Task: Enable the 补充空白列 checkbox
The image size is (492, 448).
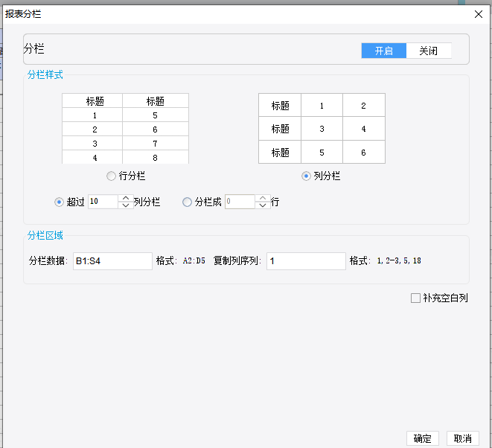Action: pos(415,298)
